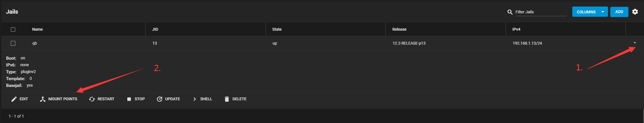The height and width of the screenshot is (123, 644).
Task: Open a shell in qb jail
Action: pyautogui.click(x=202, y=99)
